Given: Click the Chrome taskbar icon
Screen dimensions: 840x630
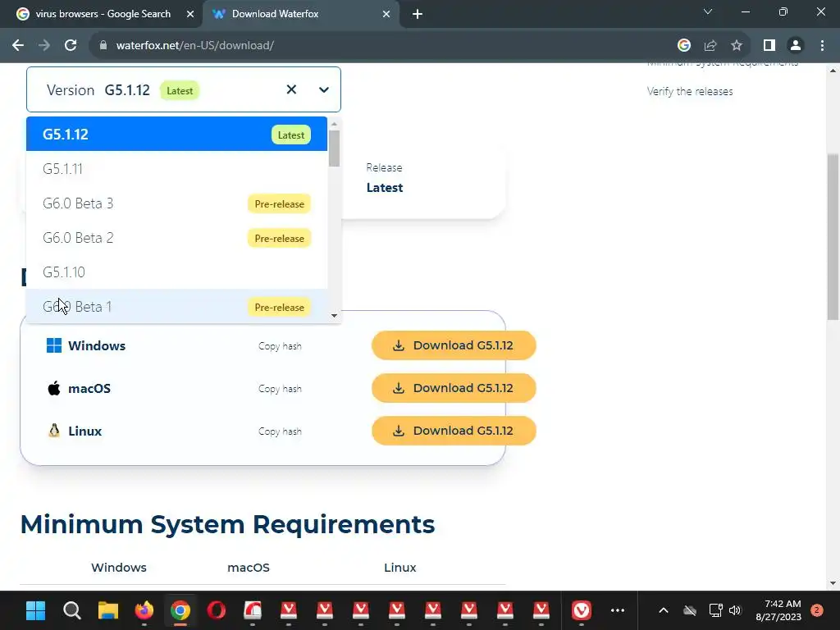Looking at the screenshot, I should point(180,610).
